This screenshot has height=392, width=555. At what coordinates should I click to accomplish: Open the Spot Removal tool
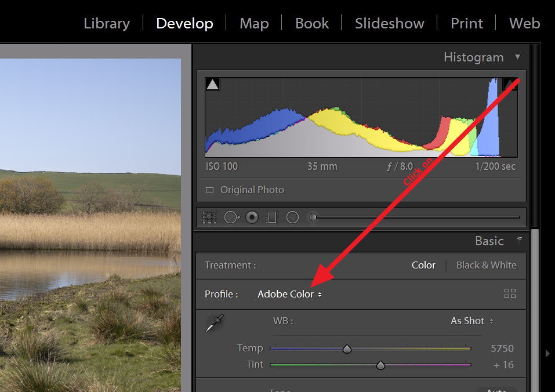pos(231,217)
